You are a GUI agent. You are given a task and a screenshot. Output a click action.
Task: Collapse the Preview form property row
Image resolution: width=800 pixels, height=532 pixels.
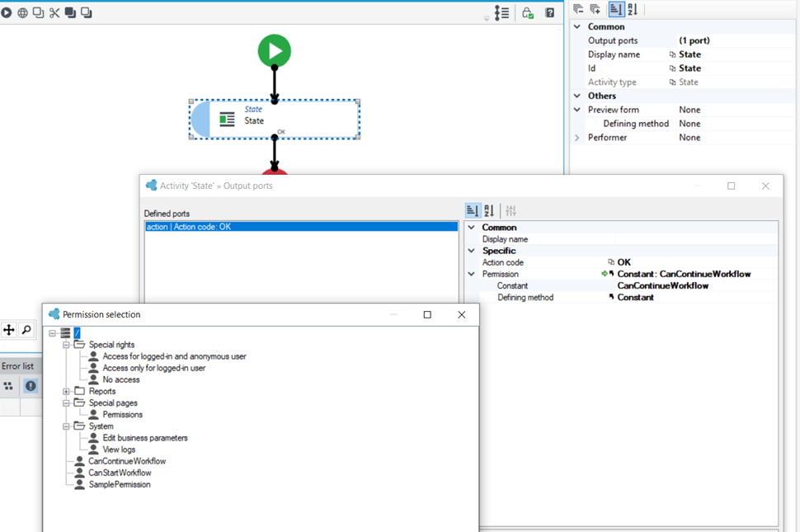click(x=577, y=110)
